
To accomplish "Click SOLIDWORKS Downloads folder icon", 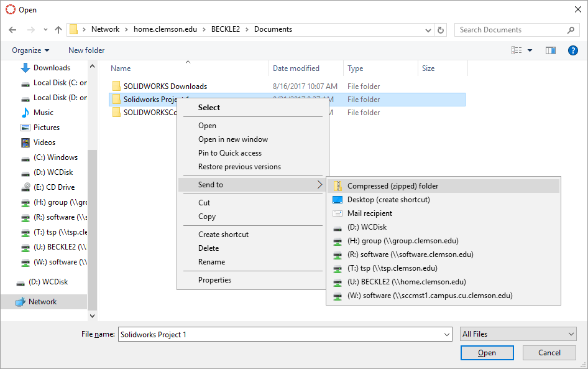I will click(117, 86).
